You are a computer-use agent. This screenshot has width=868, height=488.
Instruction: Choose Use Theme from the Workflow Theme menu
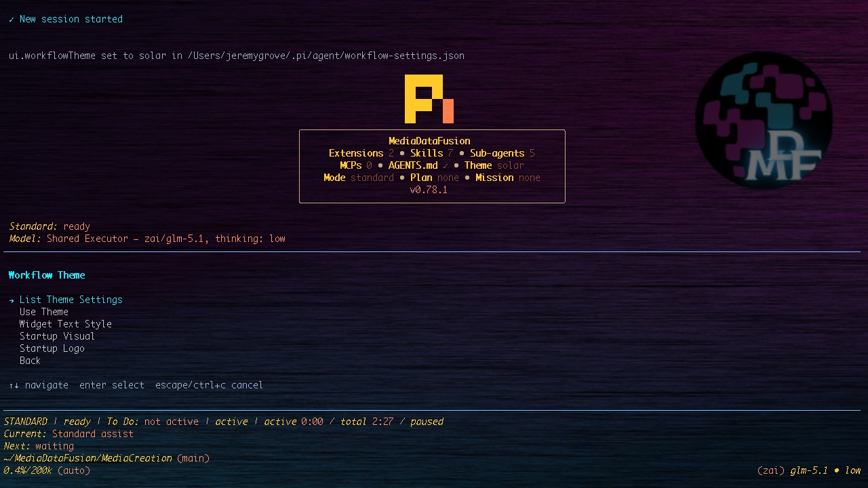(x=44, y=312)
